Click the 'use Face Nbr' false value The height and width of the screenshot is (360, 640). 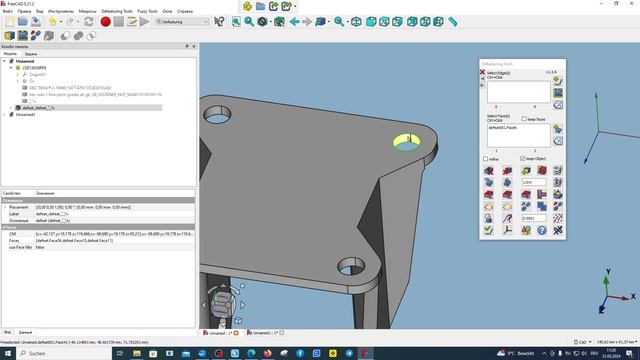point(115,247)
